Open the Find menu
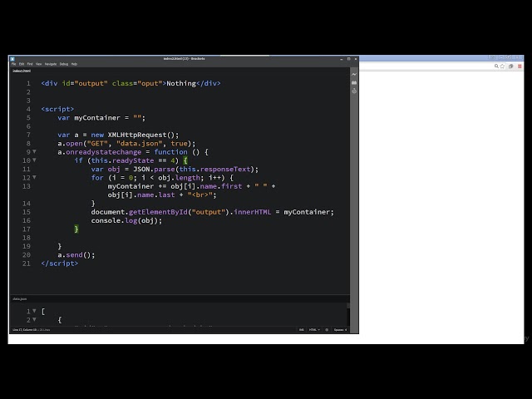Viewport: 532px width, 399px height. (30, 64)
